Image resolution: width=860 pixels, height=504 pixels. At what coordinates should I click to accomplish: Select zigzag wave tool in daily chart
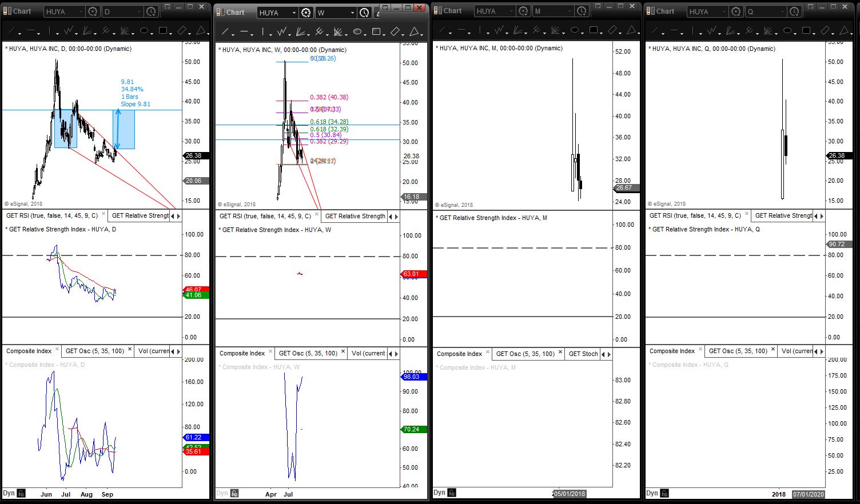[x=70, y=30]
